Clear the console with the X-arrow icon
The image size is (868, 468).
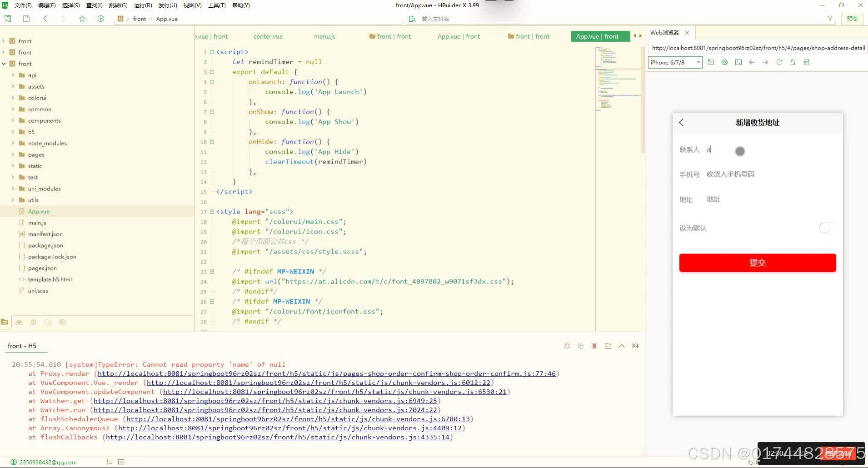[x=635, y=346]
